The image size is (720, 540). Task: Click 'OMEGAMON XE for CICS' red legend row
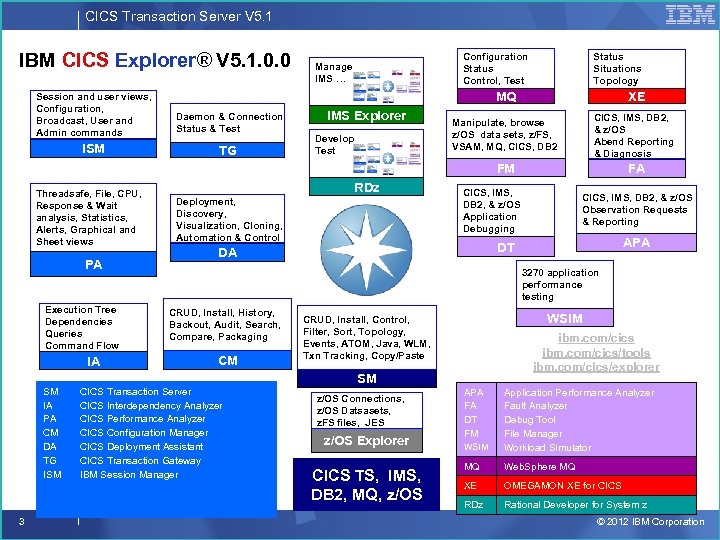tap(576, 485)
